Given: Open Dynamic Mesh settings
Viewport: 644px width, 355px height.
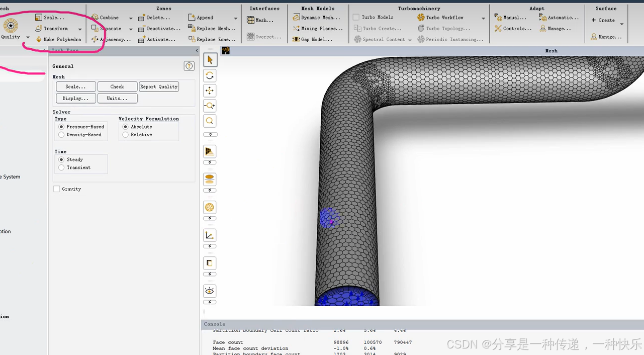Looking at the screenshot, I should [x=317, y=18].
